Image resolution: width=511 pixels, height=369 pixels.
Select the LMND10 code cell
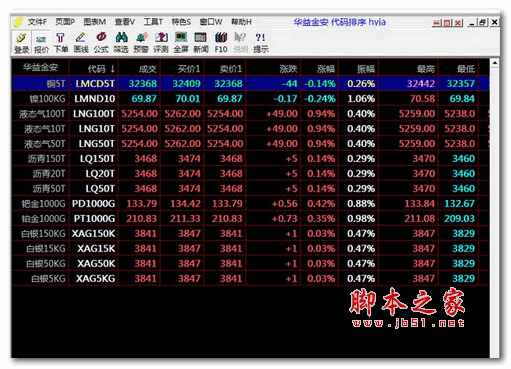click(95, 99)
